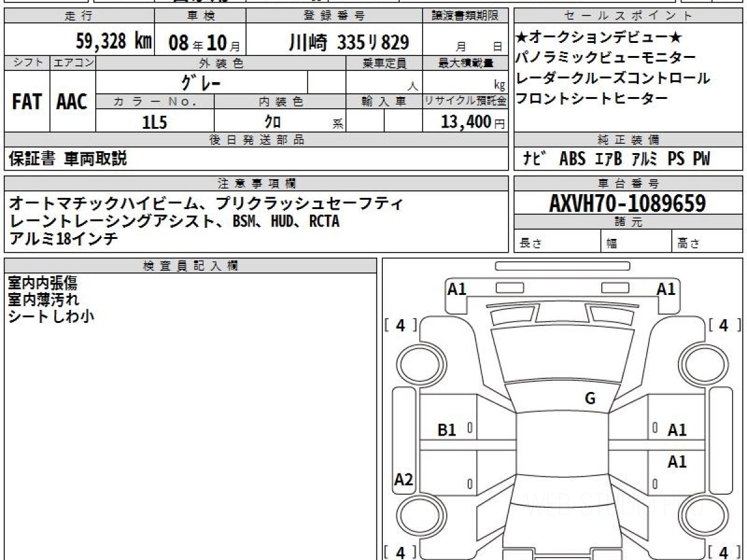Viewport: 747px width, 560px height.
Task: Select the オートマチックハイビーム note line
Action: (x=207, y=203)
